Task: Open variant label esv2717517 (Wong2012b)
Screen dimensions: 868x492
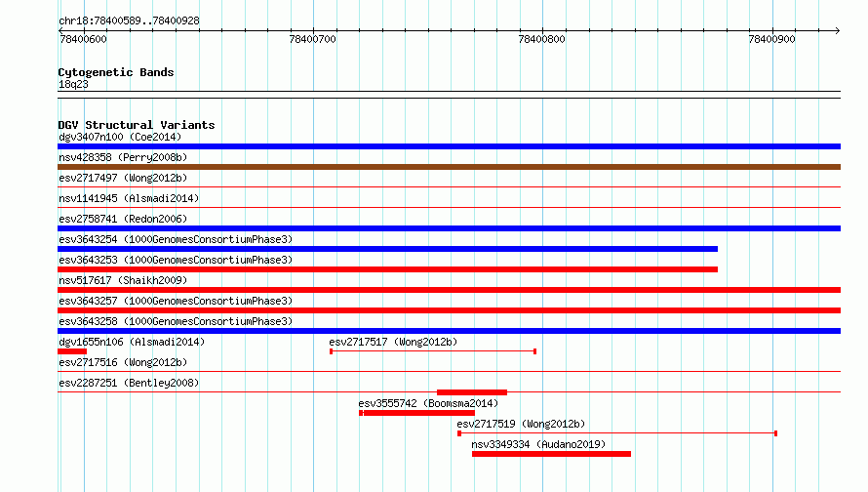Action: (393, 342)
